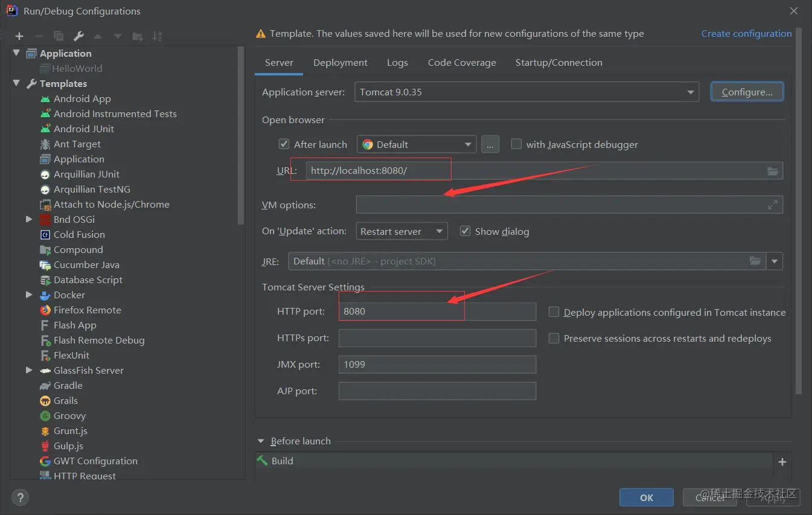Select the GWT Configuration template icon
This screenshot has width=812, height=515.
coord(45,461)
